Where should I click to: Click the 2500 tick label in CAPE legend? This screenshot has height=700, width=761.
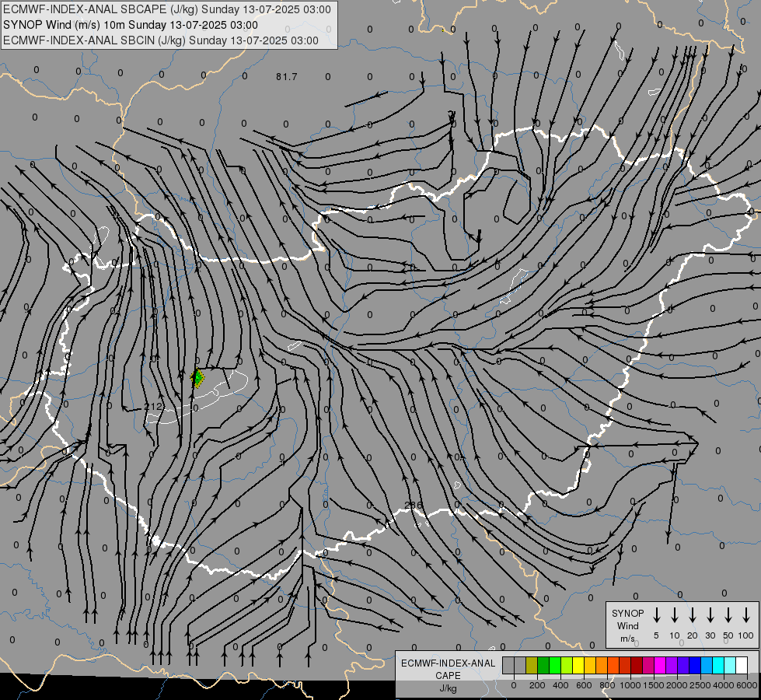(700, 685)
